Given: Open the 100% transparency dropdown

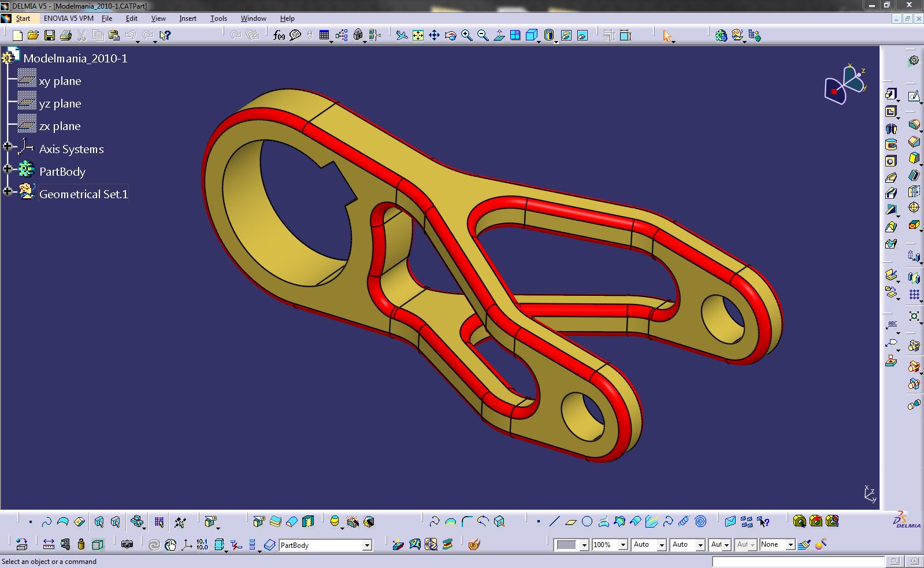Looking at the screenshot, I should click(x=623, y=545).
